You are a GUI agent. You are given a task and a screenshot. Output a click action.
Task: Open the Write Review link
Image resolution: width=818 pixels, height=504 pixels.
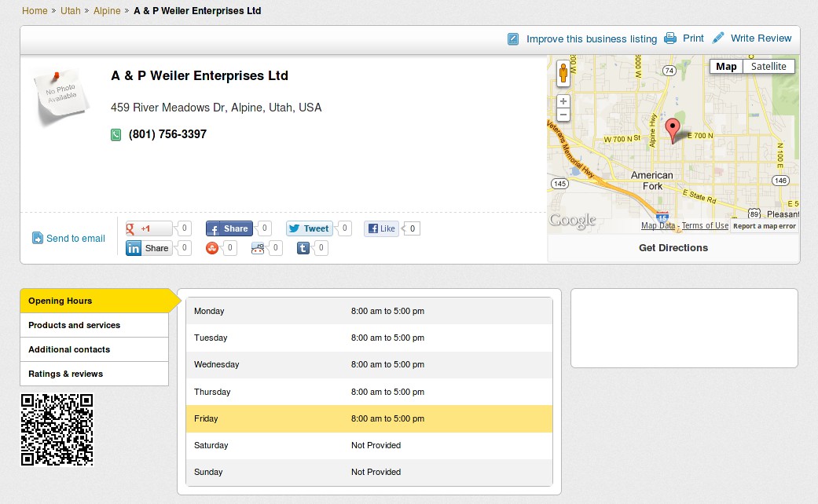(x=761, y=38)
